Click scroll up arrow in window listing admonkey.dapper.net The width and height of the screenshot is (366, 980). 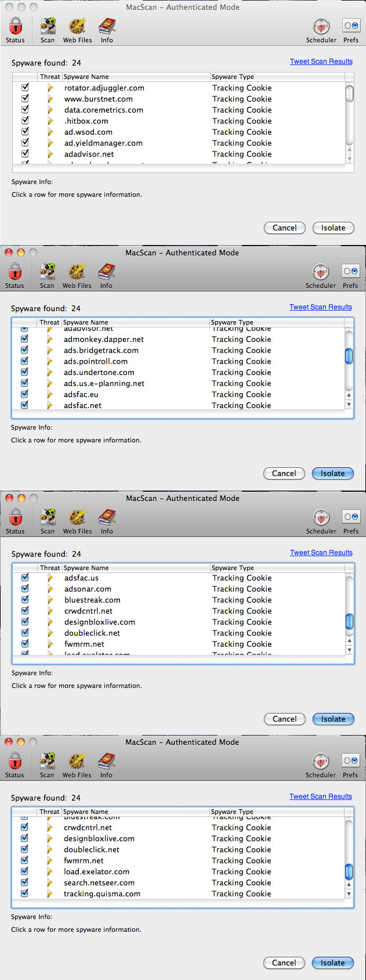coord(349,395)
